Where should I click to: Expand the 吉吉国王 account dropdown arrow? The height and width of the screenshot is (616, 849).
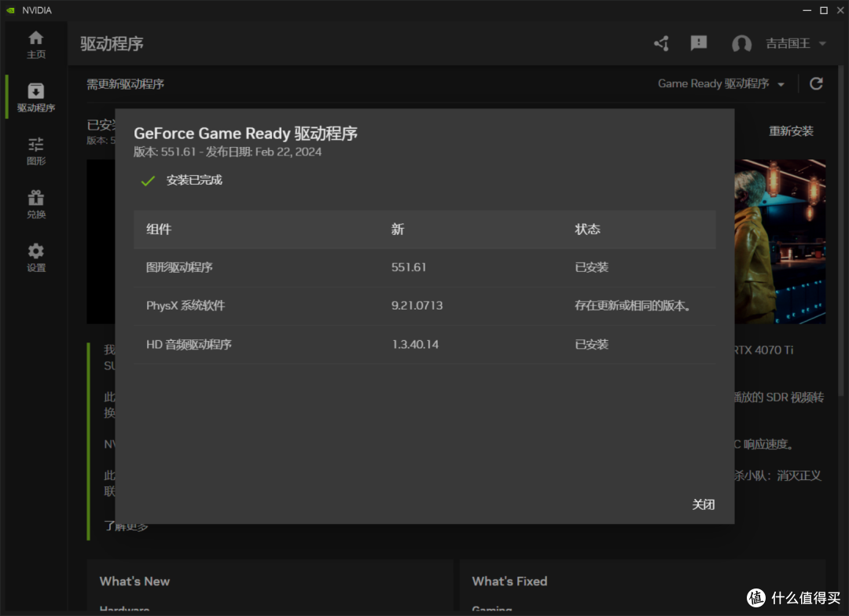click(x=822, y=43)
